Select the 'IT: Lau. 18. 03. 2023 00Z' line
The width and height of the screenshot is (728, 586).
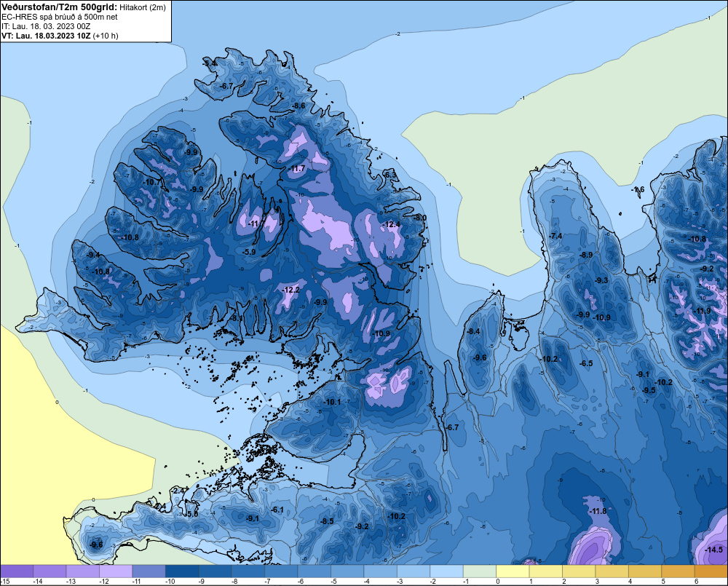pyautogui.click(x=46, y=26)
